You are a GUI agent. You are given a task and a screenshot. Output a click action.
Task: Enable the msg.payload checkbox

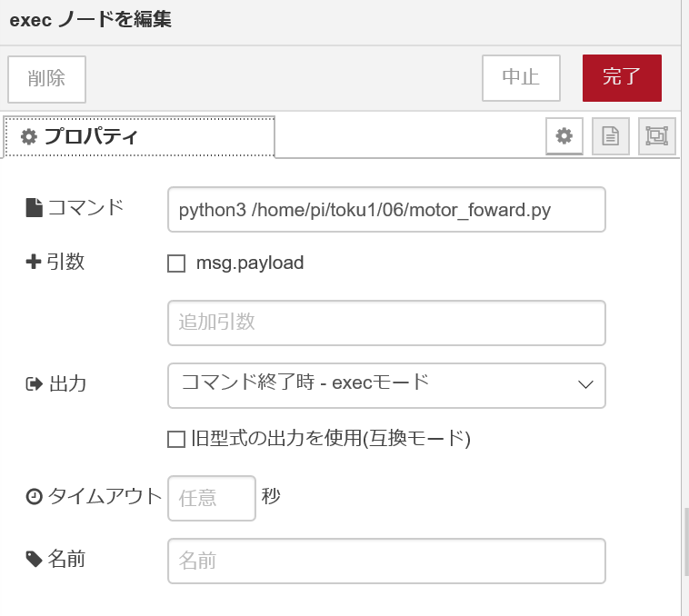176,263
